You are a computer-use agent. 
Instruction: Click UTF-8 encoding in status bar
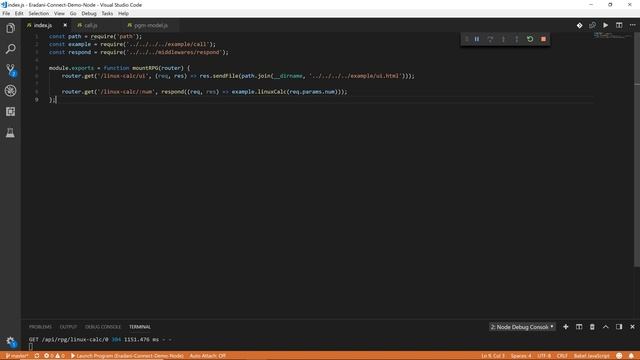click(x=544, y=356)
